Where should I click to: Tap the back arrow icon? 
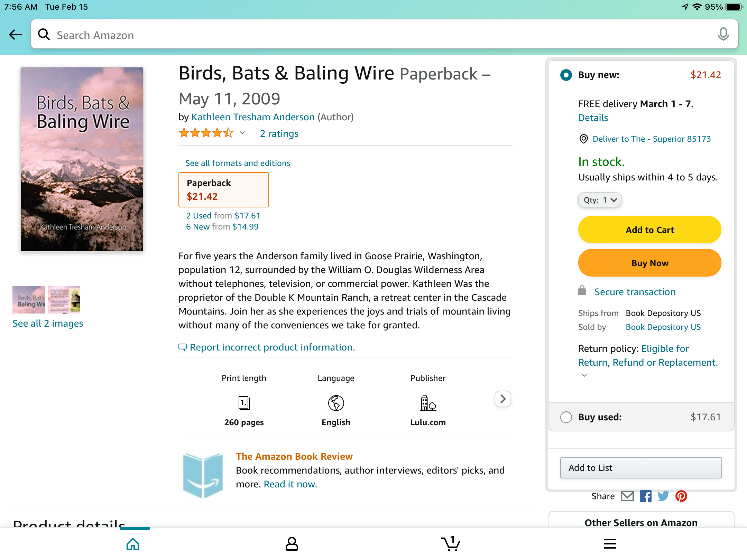[15, 35]
